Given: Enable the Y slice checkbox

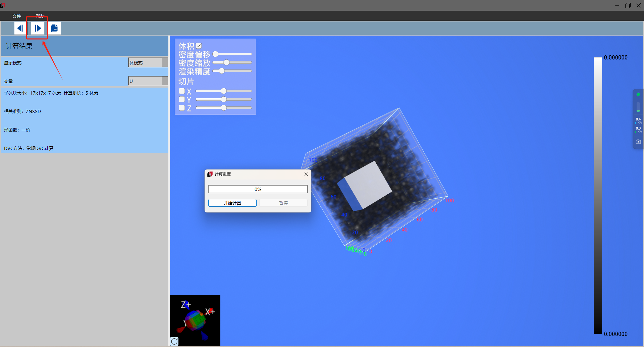Looking at the screenshot, I should point(182,99).
